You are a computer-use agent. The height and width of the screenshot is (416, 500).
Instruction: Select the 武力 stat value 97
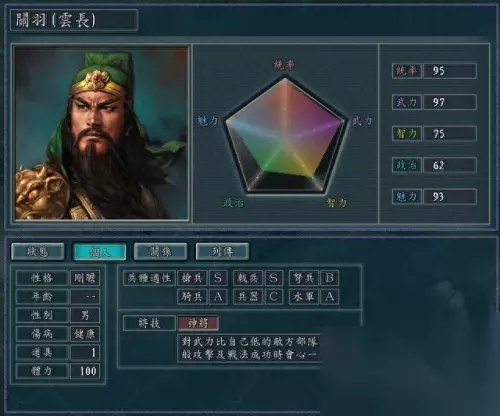tap(450, 102)
